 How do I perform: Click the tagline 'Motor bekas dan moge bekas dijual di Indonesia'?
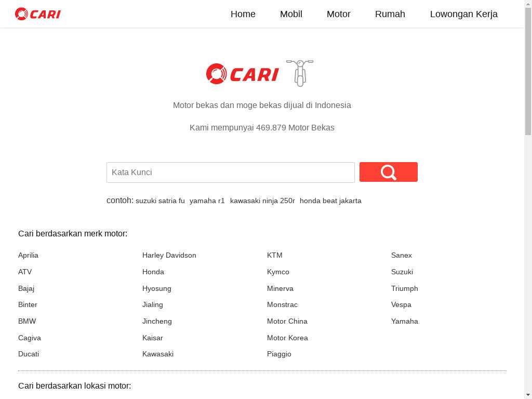coord(262,105)
